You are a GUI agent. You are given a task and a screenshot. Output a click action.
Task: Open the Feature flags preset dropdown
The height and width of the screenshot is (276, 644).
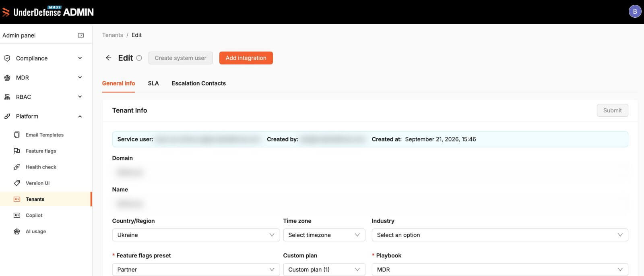[x=196, y=270]
